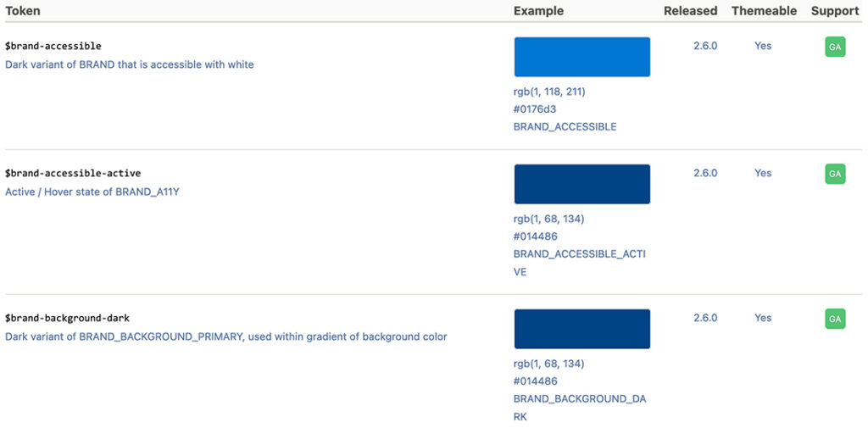Click the GA badge for $brand-accessible-active

point(835,174)
